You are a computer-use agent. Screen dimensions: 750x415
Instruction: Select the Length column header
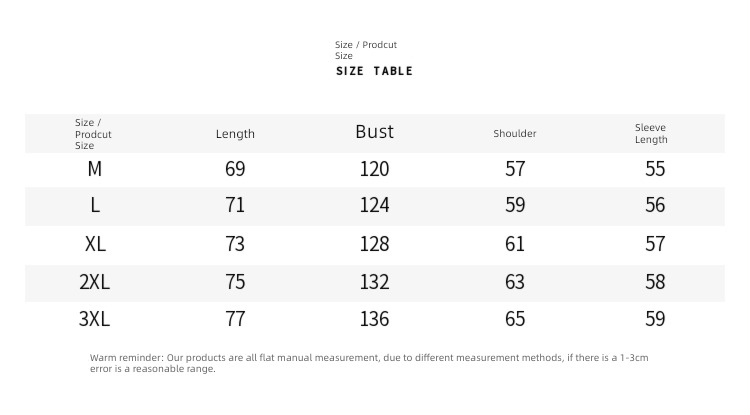(235, 134)
